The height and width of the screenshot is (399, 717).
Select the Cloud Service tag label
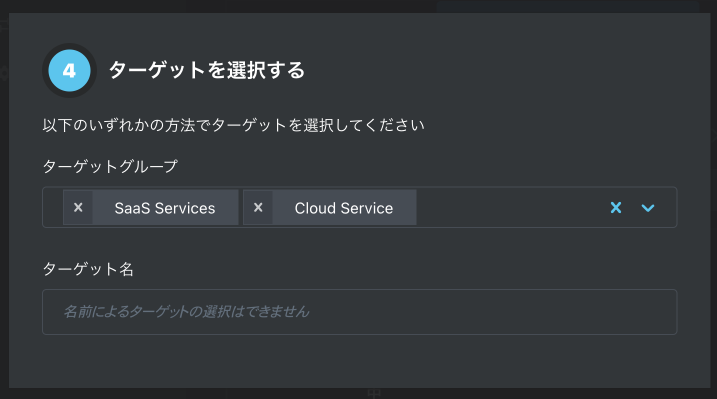(344, 208)
